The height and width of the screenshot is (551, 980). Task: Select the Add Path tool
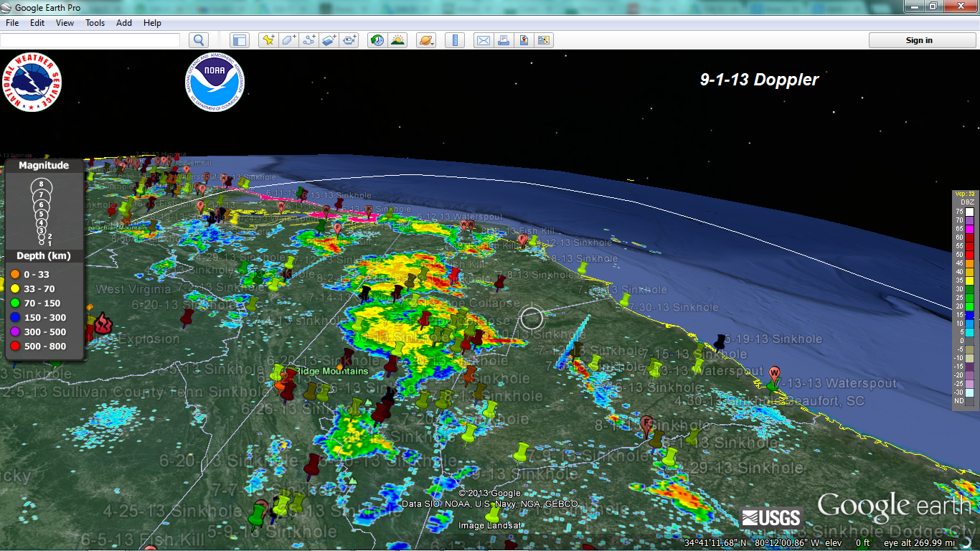tap(309, 40)
